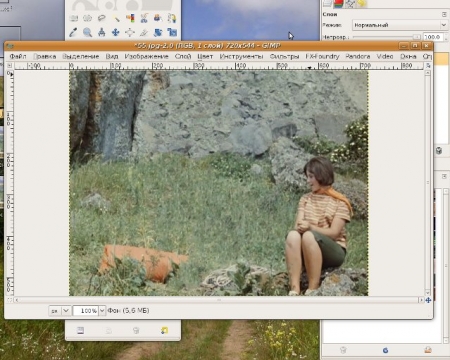Viewport: 450px width, 360px height.
Task: Click the opacity spinner arrows
Action: point(445,37)
